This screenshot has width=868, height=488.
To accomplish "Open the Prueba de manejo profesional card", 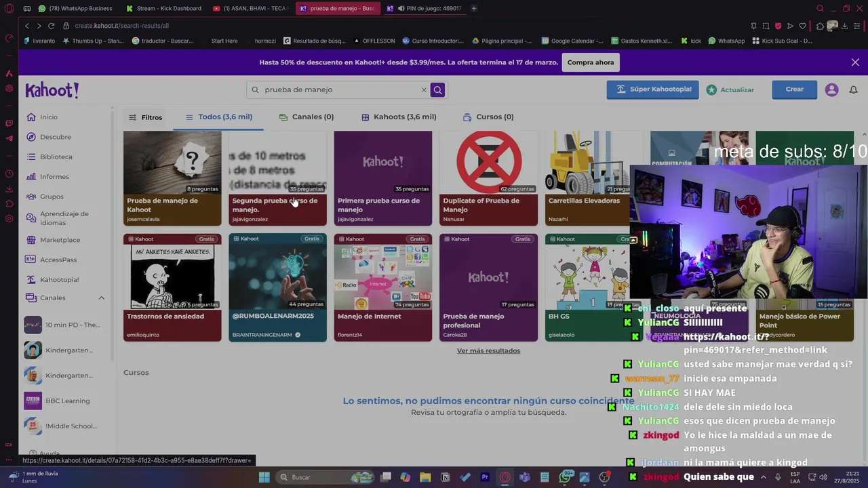I will pyautogui.click(x=488, y=287).
